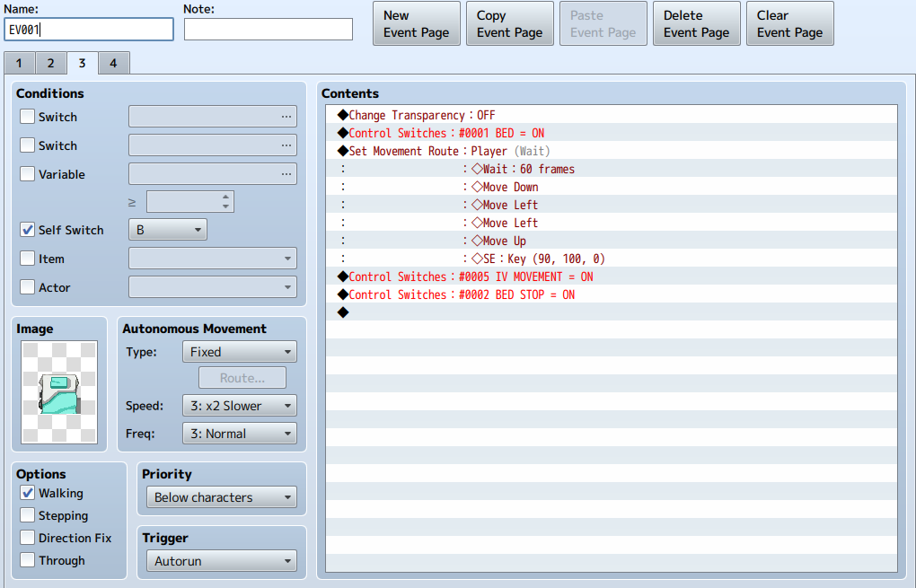
Task: Open the Speed x2 Slower dropdown
Action: coord(240,406)
